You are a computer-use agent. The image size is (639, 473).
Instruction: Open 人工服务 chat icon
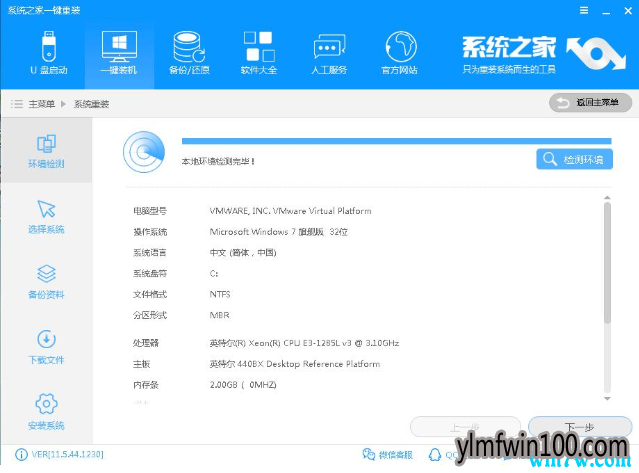pos(329,53)
